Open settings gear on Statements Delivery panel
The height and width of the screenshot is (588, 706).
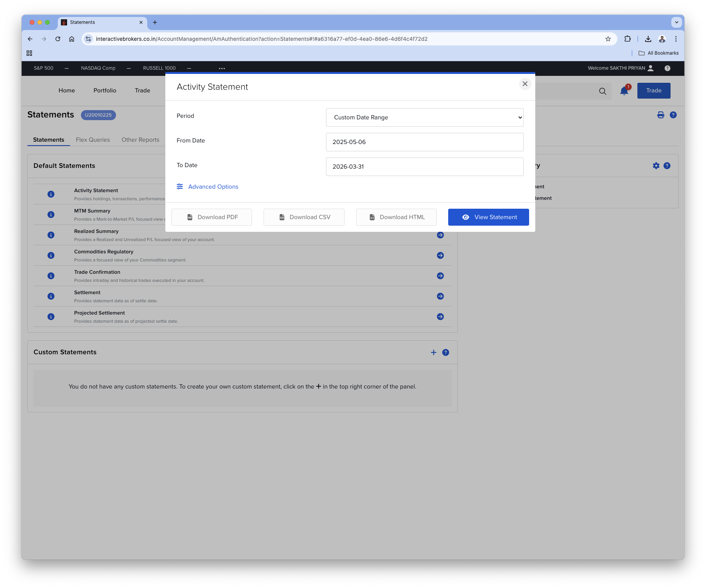656,166
